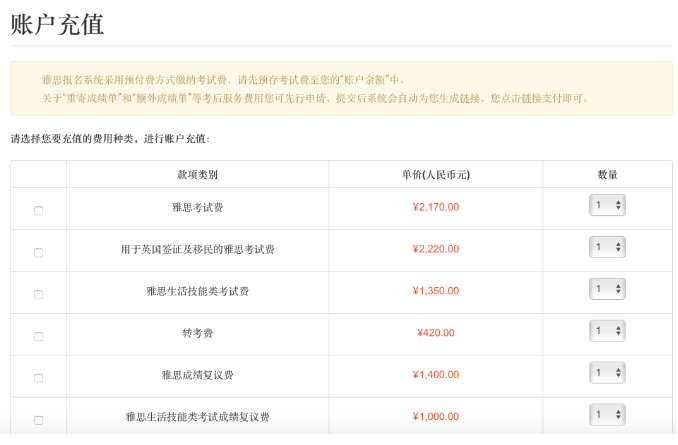Click the price ¥420.00
Screen dimensions: 678x445
(x=436, y=333)
